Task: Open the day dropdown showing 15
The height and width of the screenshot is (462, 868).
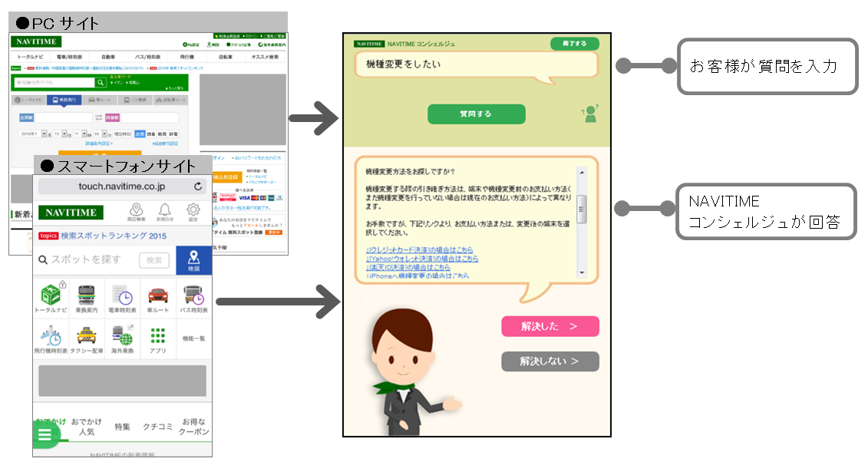Action: point(61,134)
